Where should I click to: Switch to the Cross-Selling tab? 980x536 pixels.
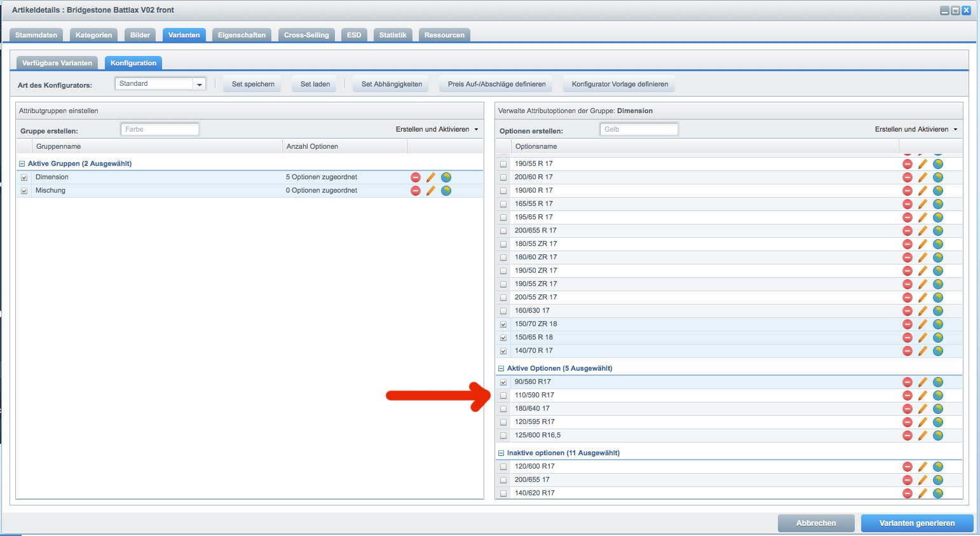[306, 35]
